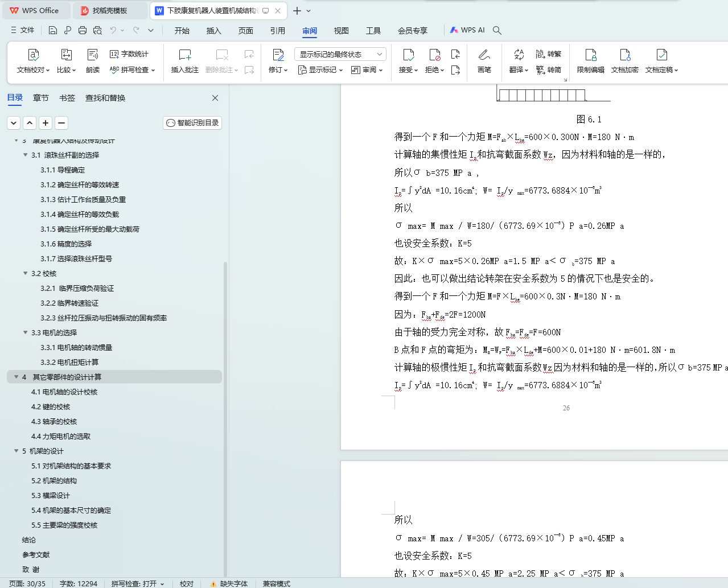The width and height of the screenshot is (728, 588).
Task: Open the quick access toolbar customize arrow
Action: 151,30
